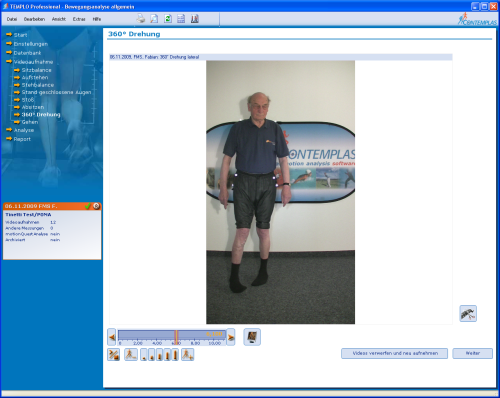Viewport: 500px width, 398px height.
Task: Click the running figure minus icon
Action: point(131,354)
